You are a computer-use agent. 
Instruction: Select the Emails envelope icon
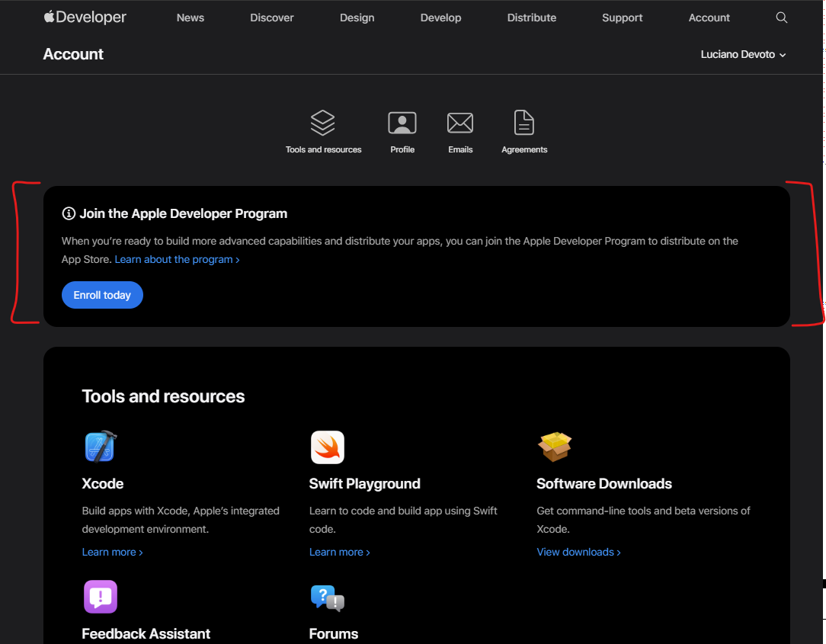tap(460, 123)
